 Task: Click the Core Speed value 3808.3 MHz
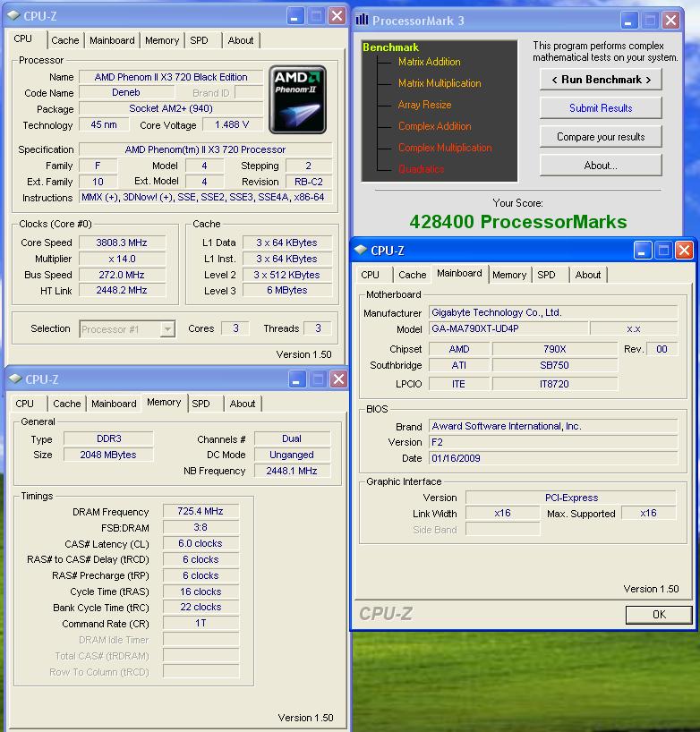click(122, 243)
